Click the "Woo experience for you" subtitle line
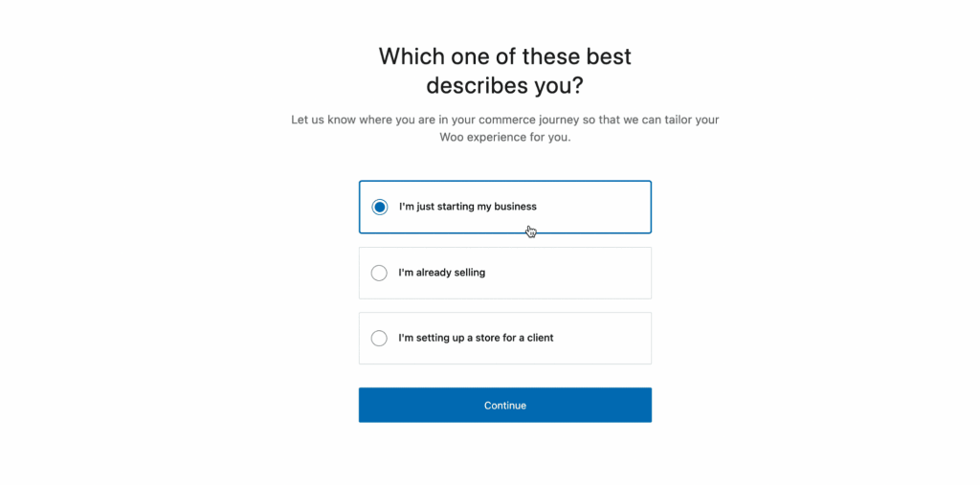Viewport: 980px width, 485px height. (x=504, y=138)
